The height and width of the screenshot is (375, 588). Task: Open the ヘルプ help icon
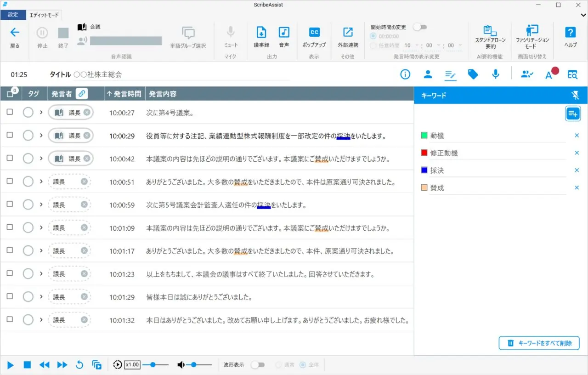point(570,32)
